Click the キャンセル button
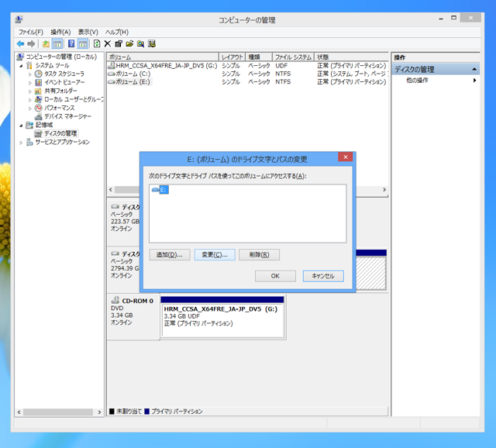The height and width of the screenshot is (448, 496). (323, 276)
